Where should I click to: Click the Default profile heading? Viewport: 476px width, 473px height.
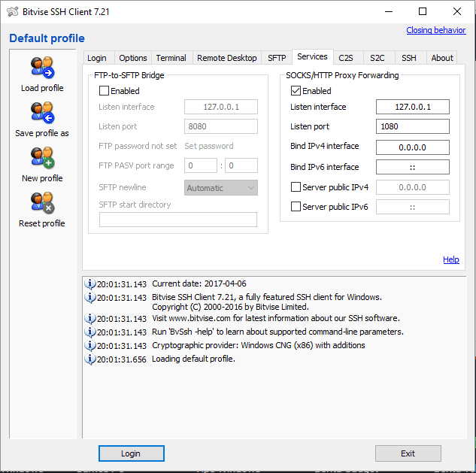pos(47,38)
